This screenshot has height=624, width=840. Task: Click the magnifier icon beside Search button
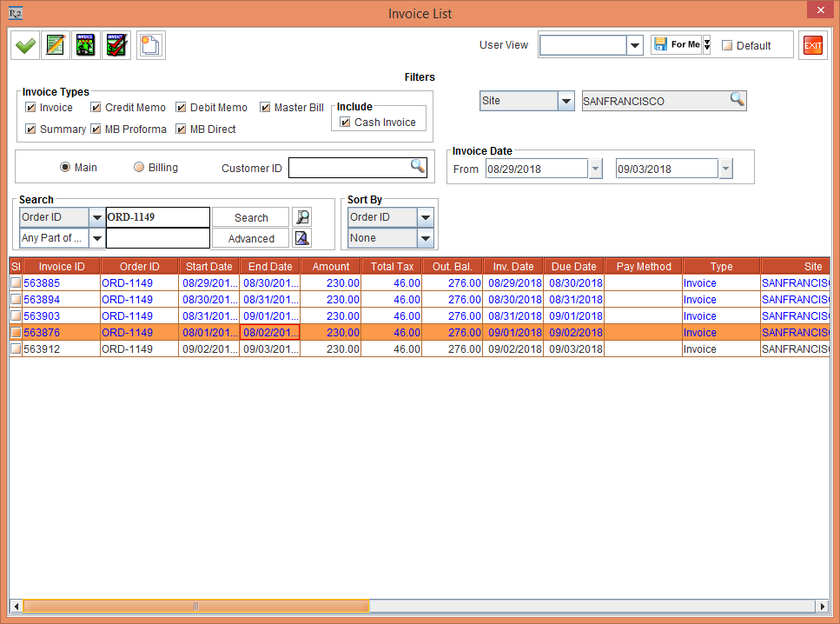tap(301, 217)
